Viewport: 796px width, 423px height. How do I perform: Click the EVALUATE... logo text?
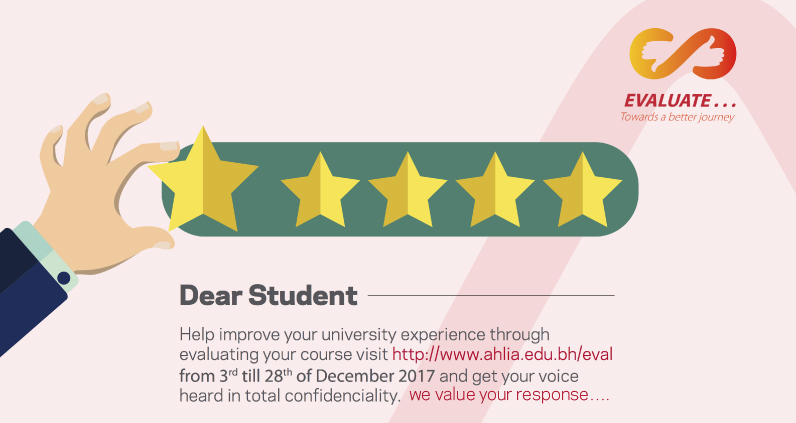coord(680,100)
